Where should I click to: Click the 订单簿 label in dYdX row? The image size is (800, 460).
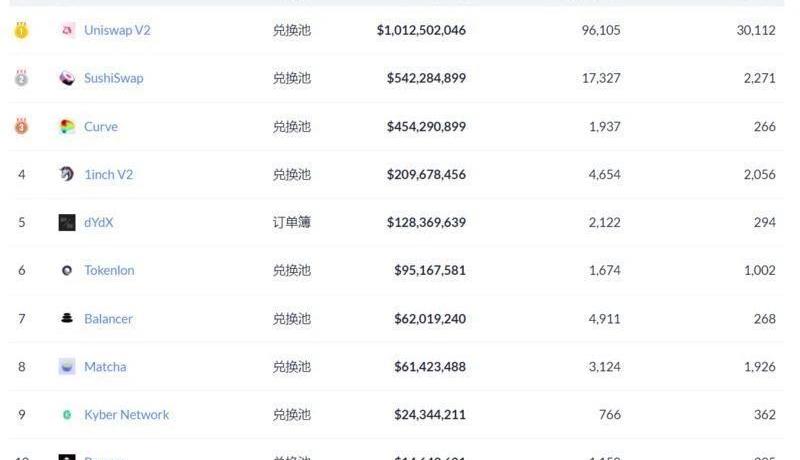click(x=291, y=222)
